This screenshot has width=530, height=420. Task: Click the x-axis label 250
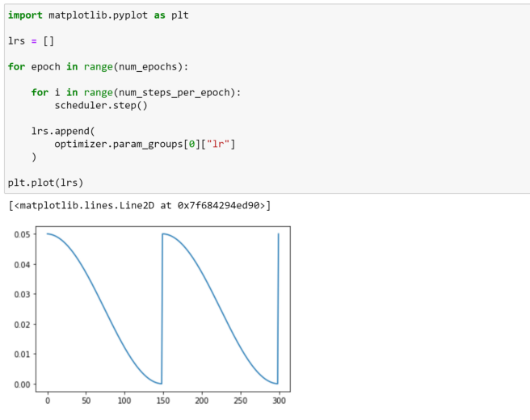pos(240,401)
